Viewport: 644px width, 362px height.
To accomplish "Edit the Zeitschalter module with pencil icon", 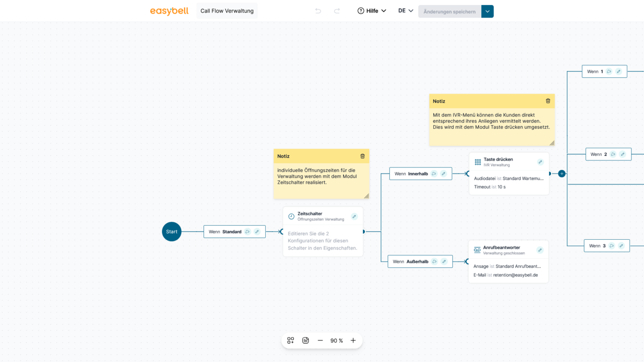I will click(x=354, y=217).
